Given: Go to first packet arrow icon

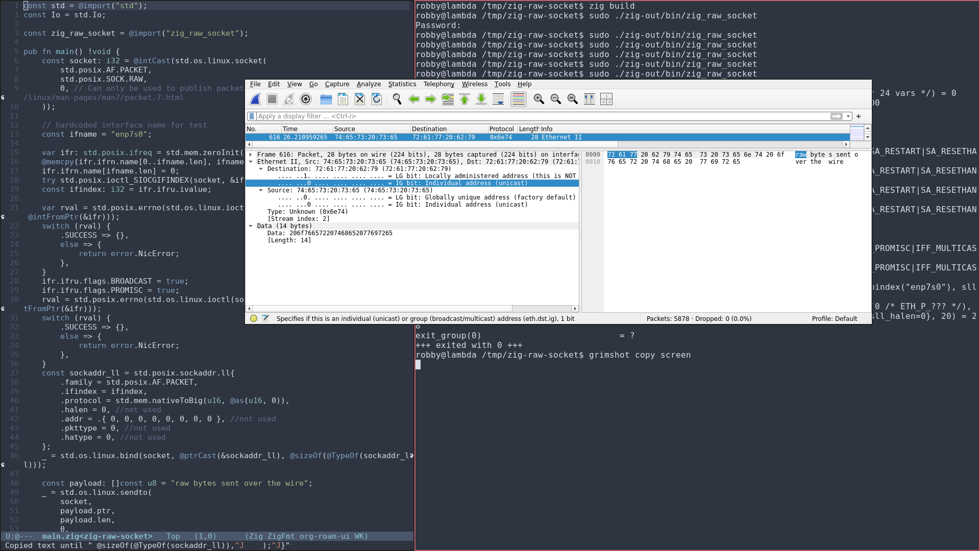Looking at the screenshot, I should 464,99.
